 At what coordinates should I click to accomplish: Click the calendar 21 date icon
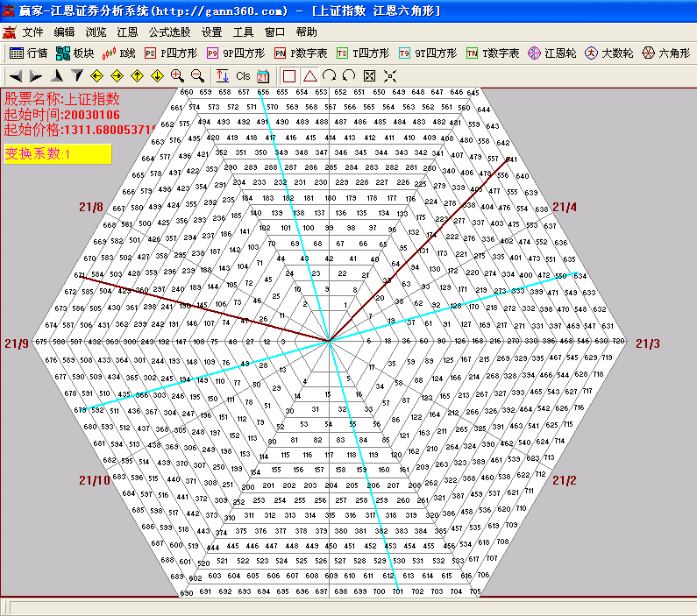pos(262,76)
